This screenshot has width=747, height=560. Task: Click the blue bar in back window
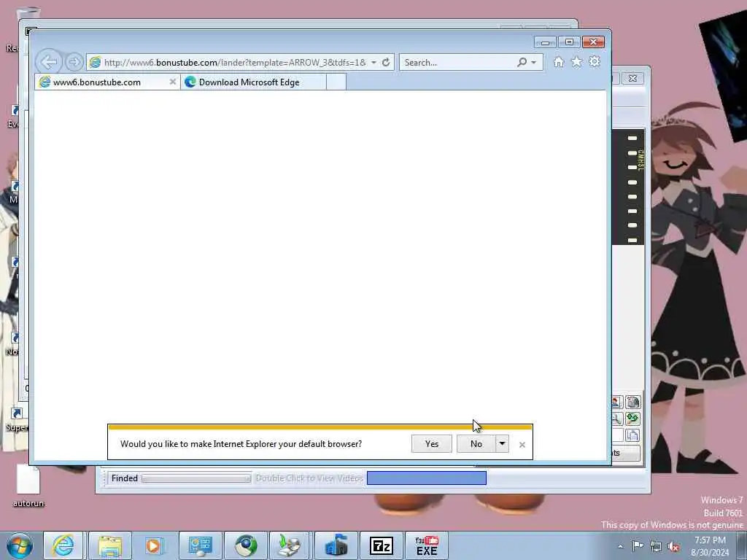[426, 478]
